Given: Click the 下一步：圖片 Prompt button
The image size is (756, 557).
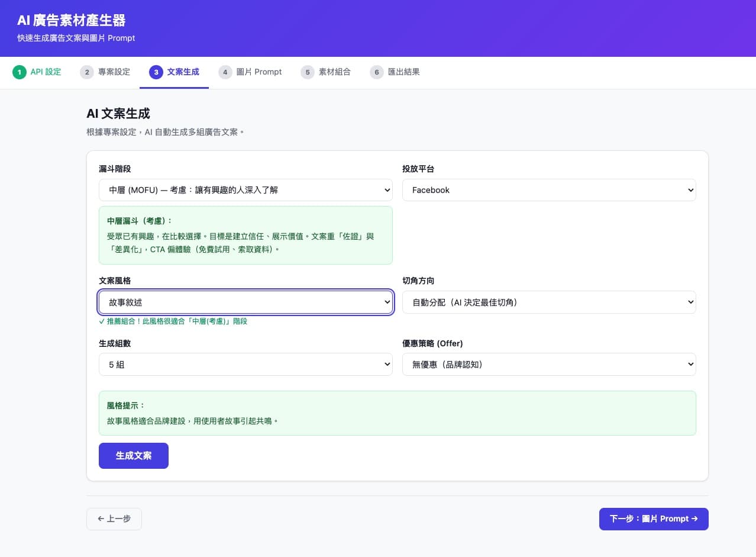Looking at the screenshot, I should (x=653, y=519).
